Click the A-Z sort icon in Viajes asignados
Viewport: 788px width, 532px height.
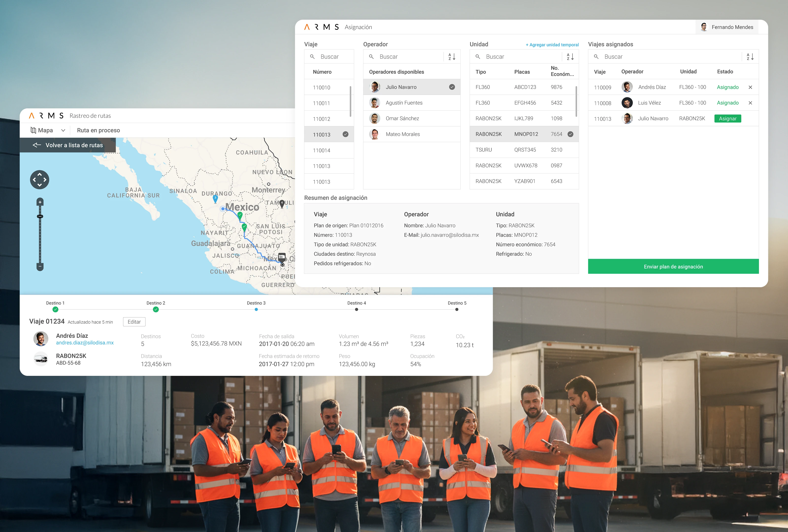point(750,57)
